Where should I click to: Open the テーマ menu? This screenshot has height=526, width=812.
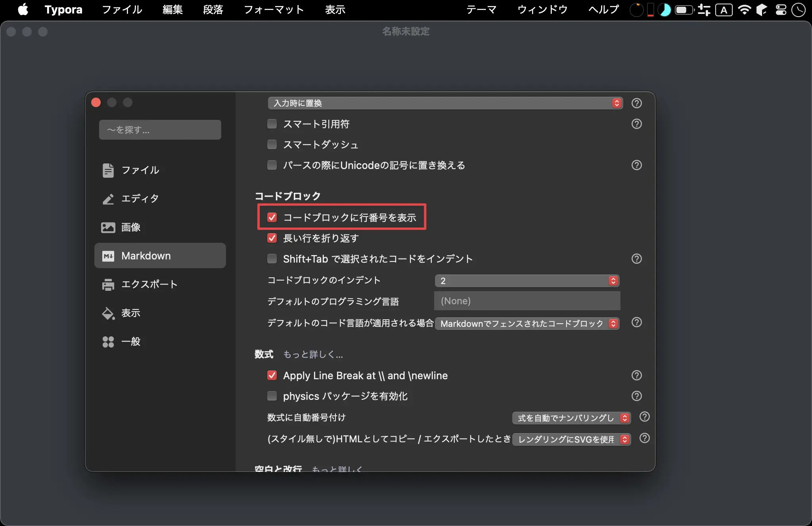481,10
